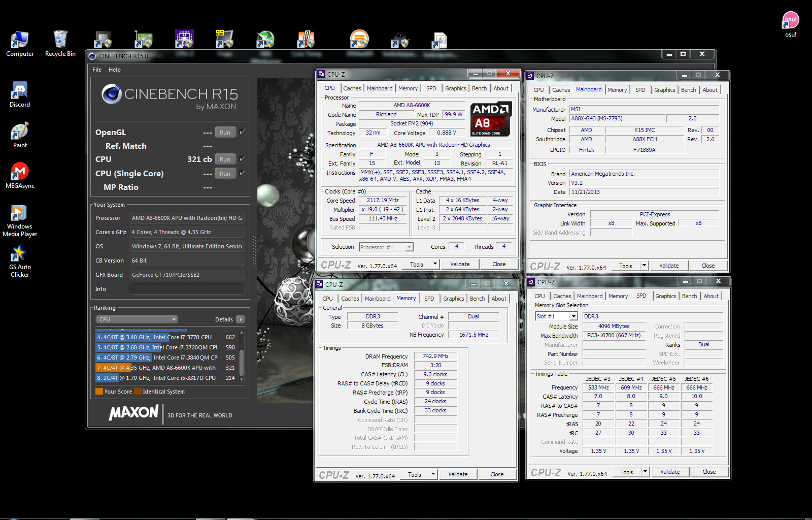Click the Cinebench R15 sphere logo
This screenshot has height=520, width=812.
click(x=111, y=94)
